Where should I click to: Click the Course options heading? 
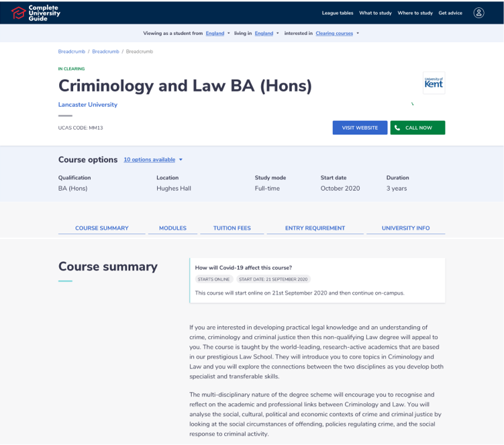click(88, 160)
